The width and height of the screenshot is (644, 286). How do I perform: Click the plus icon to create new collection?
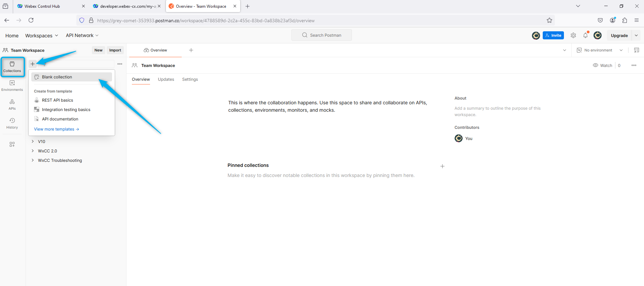(33, 64)
